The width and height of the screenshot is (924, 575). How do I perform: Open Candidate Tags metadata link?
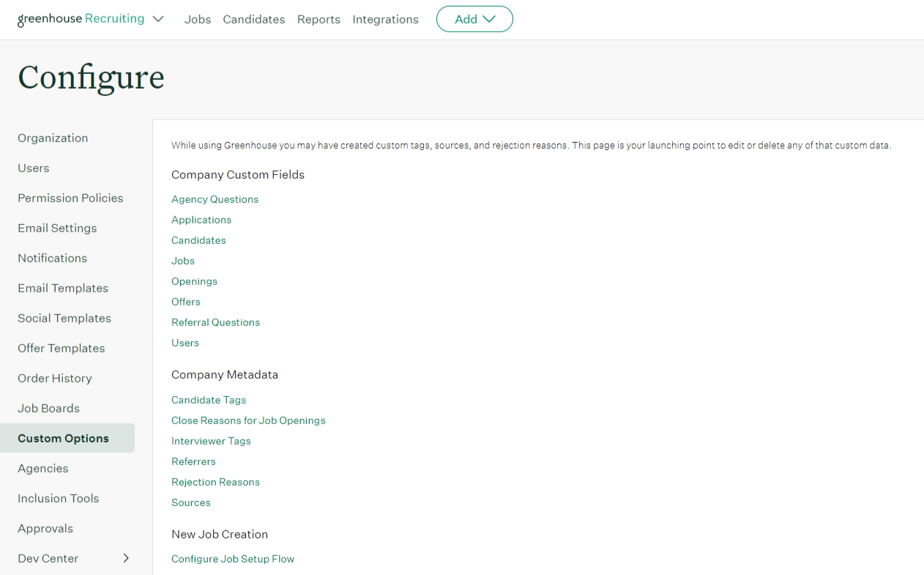click(209, 400)
